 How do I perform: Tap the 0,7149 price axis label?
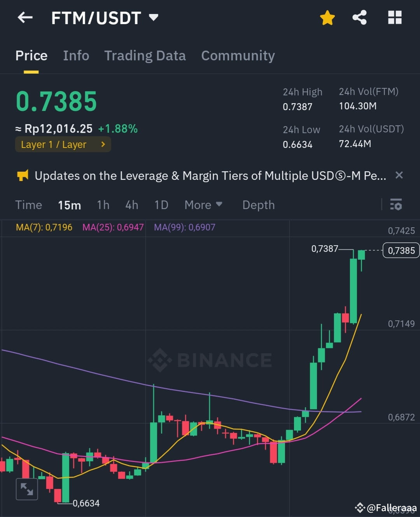(x=401, y=324)
